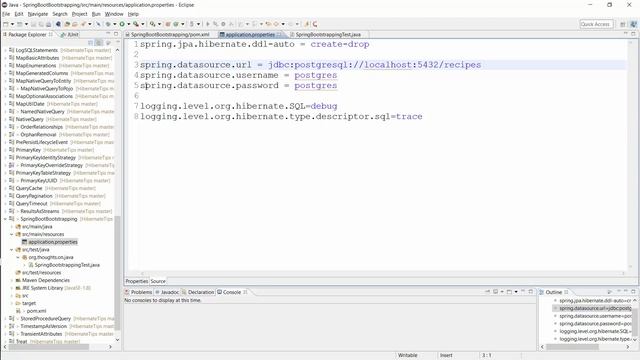Collapse the org.thoughts.on.java package
The width and height of the screenshot is (640, 360).
coord(18,258)
